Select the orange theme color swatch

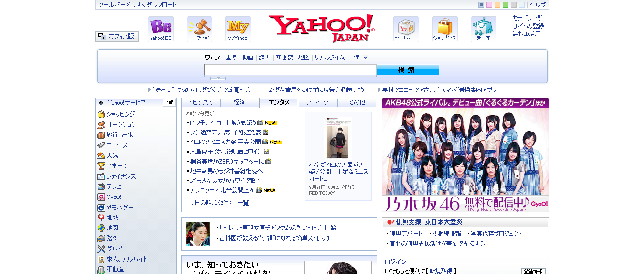pos(497,5)
